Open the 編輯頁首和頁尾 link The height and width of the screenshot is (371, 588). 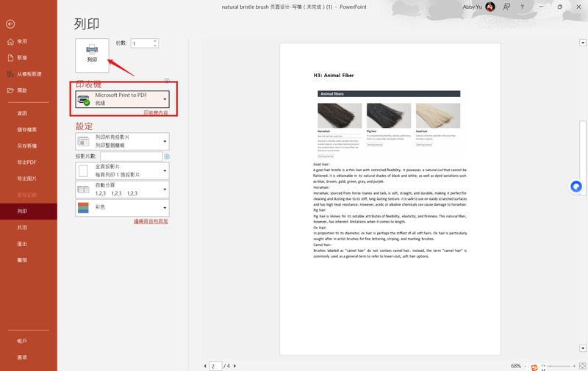[x=151, y=221]
